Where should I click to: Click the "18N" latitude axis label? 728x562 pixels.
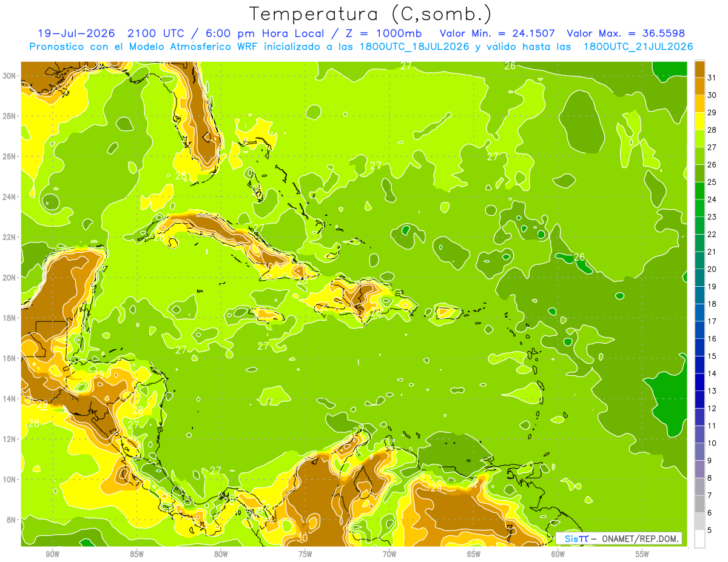click(x=9, y=318)
